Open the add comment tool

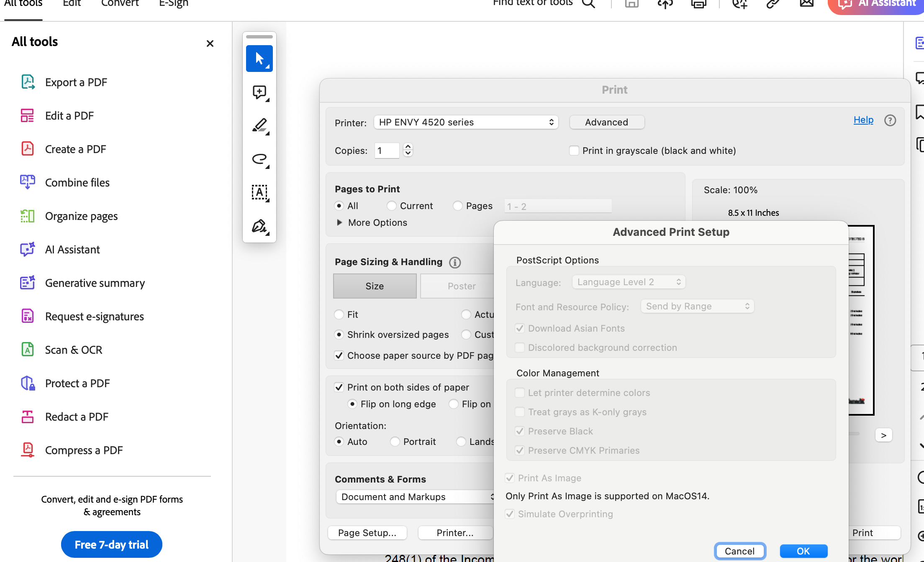[259, 92]
